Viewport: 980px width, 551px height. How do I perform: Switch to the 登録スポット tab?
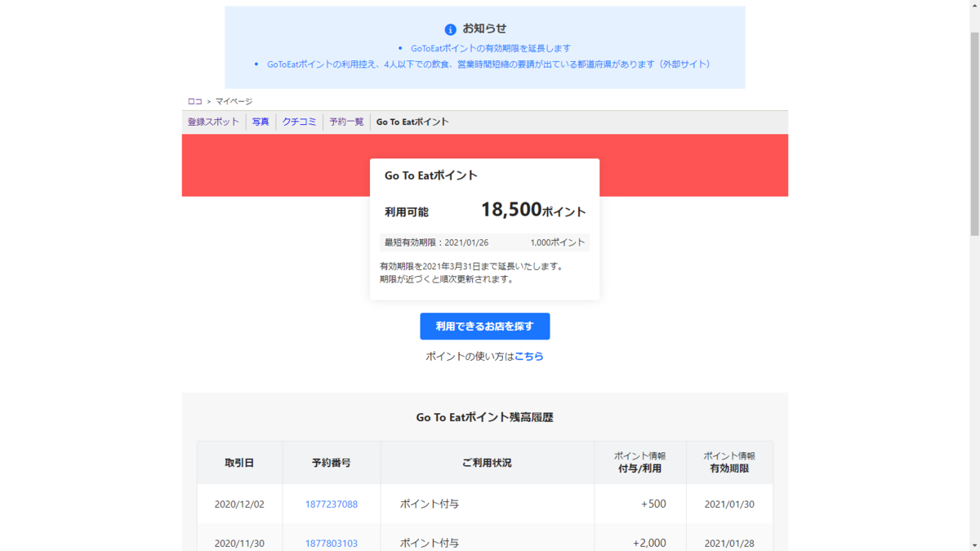[x=213, y=122]
